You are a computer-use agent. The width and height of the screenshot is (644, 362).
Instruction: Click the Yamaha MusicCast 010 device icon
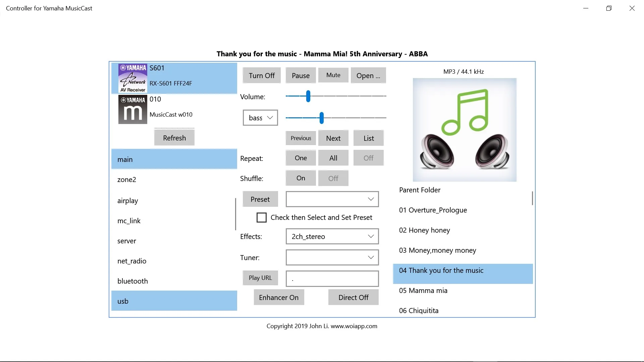pyautogui.click(x=133, y=110)
